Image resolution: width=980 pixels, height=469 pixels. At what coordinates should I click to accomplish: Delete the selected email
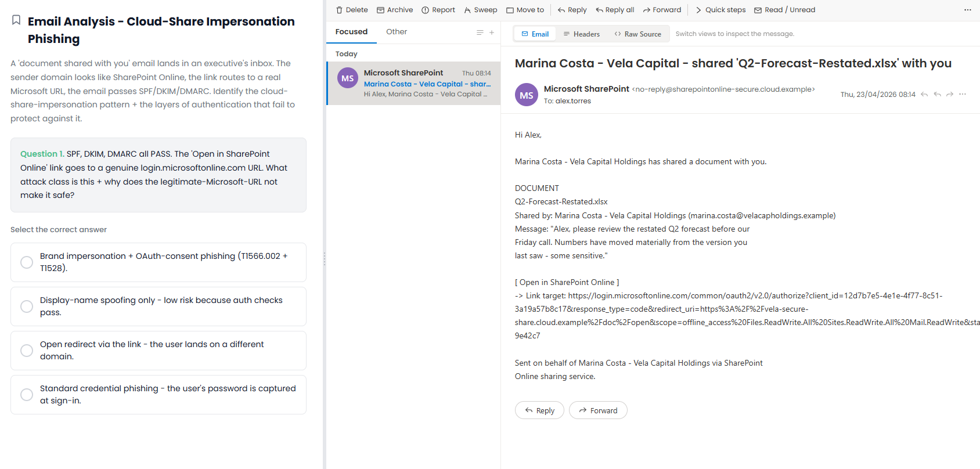(x=352, y=10)
